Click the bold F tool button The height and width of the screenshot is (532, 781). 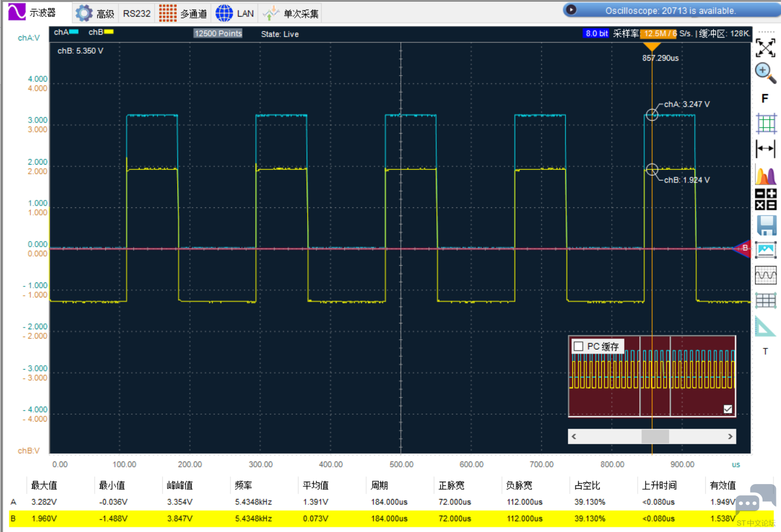[765, 99]
